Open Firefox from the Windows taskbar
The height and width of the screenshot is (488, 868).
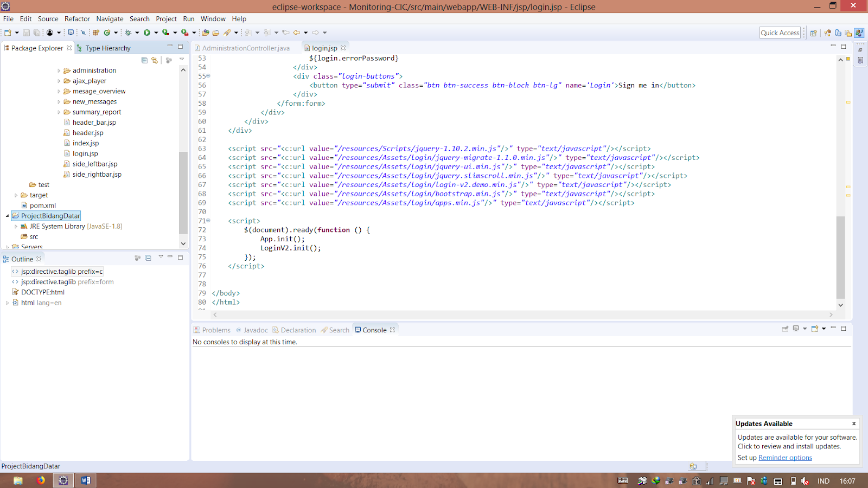click(40, 480)
